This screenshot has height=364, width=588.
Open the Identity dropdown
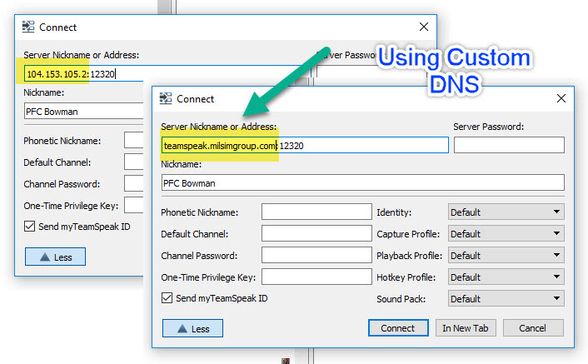tap(506, 212)
